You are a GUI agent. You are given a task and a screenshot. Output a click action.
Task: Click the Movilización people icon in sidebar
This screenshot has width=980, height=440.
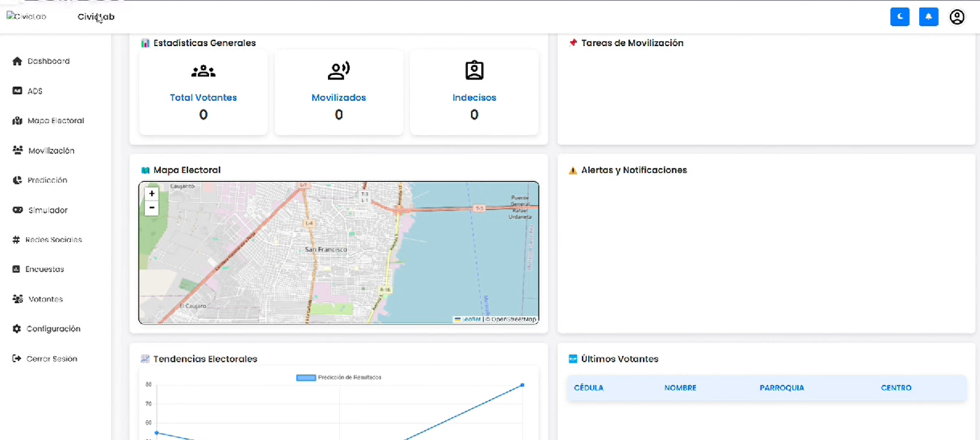pos(18,150)
